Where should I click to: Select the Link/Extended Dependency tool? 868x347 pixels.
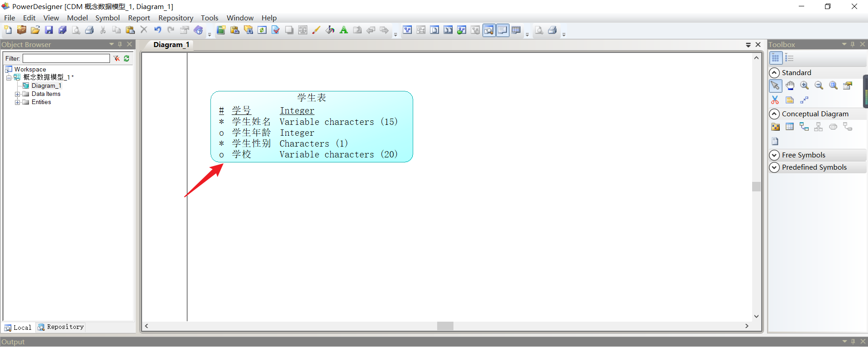[x=804, y=100]
